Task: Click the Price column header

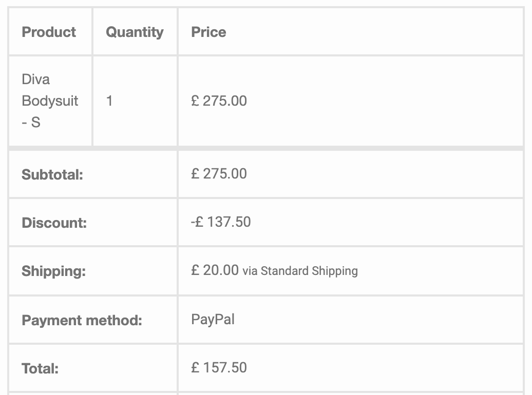Action: [208, 32]
